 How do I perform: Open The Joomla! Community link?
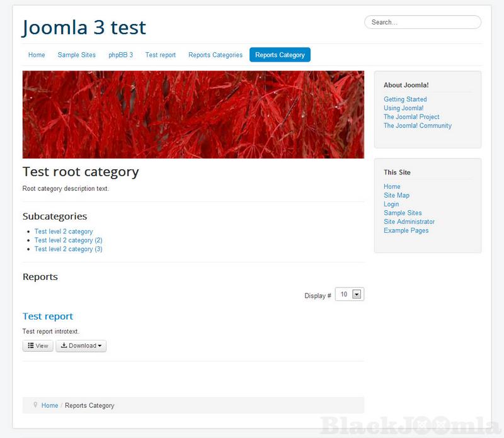(418, 126)
